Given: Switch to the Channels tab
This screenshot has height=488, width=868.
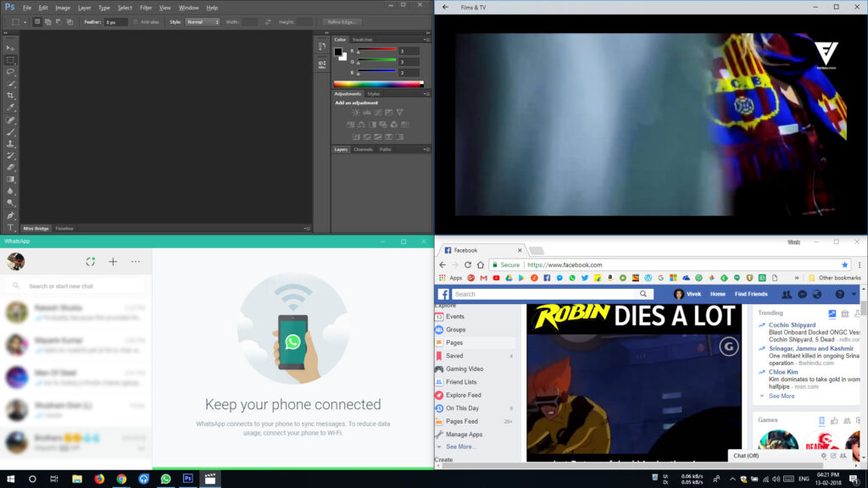Looking at the screenshot, I should coord(363,149).
